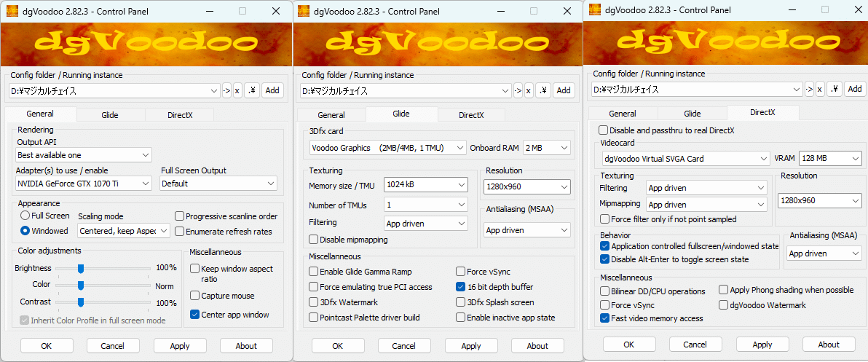Open the Output API dropdown
Screen dimensions: 868x362
83,155
